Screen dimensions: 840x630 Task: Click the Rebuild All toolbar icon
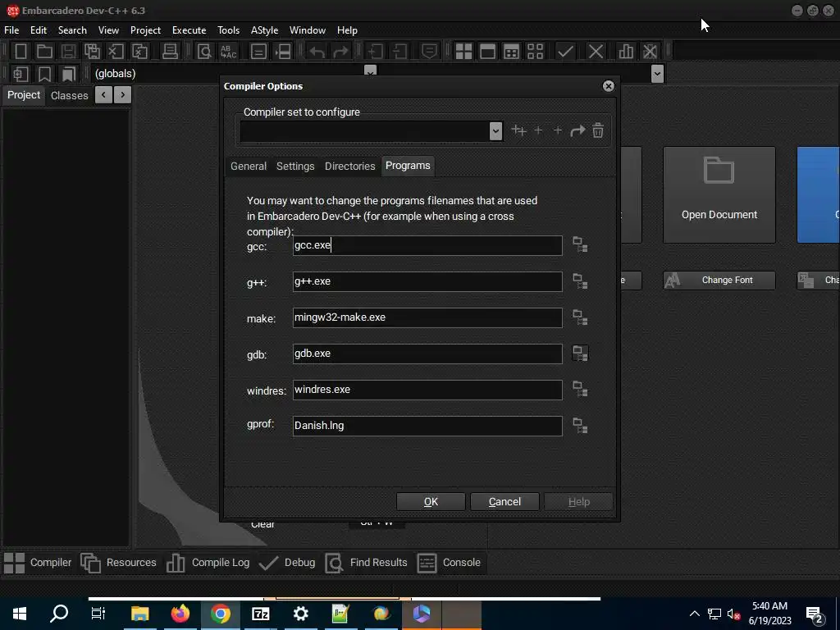pos(535,52)
